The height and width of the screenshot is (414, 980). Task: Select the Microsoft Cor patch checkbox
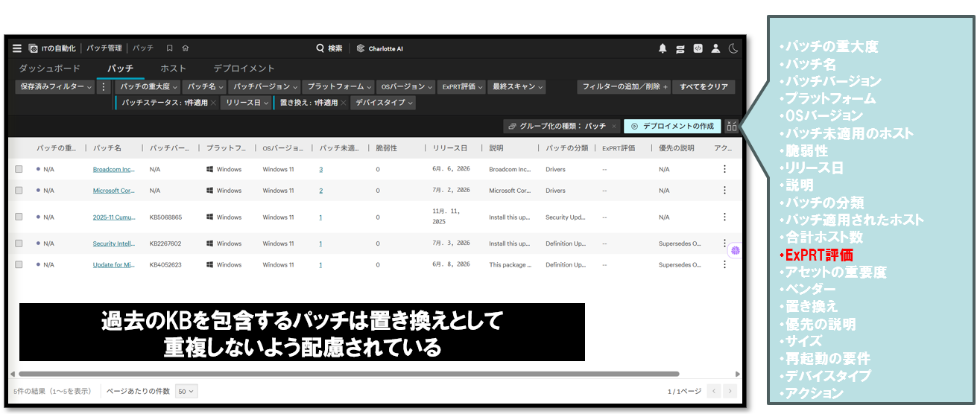tap(19, 191)
